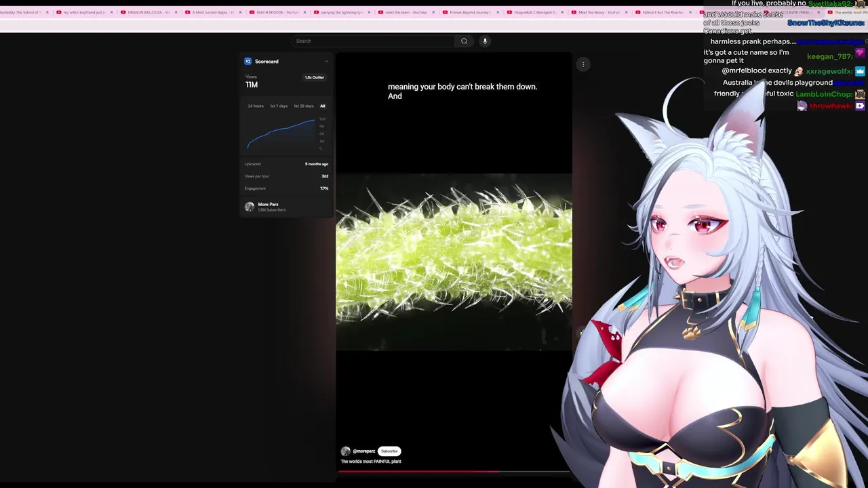Switch to 'meet the team' tab

pos(406,12)
